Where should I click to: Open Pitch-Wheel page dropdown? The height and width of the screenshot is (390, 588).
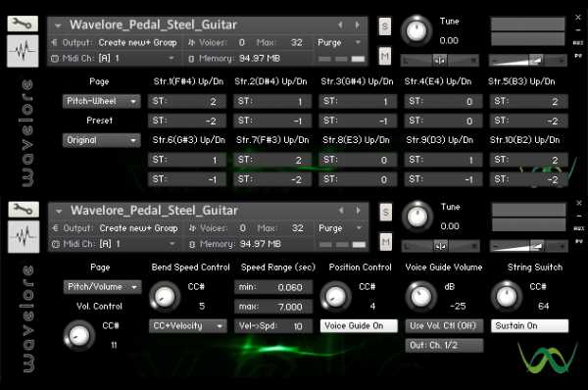point(102,101)
